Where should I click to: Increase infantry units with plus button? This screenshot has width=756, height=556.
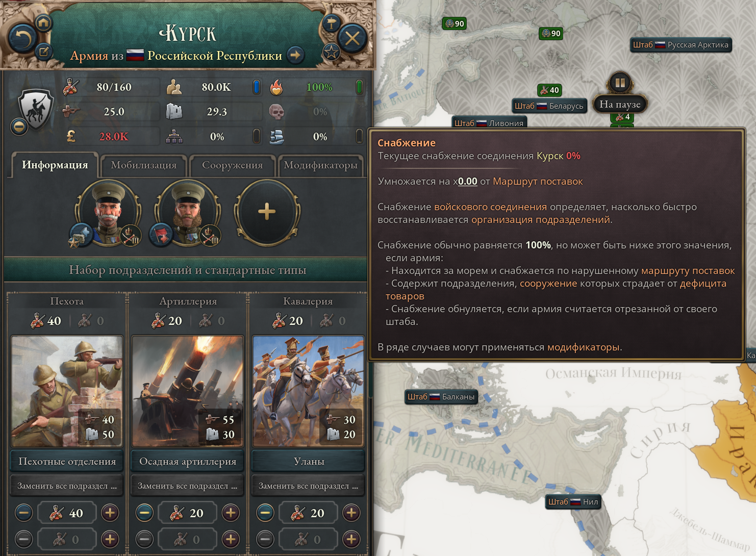point(110,513)
